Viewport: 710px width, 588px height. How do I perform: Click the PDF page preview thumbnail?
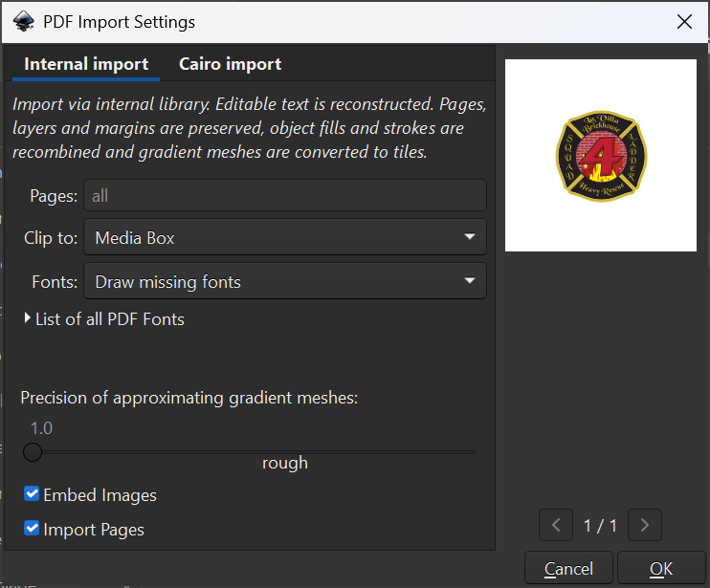tap(600, 156)
